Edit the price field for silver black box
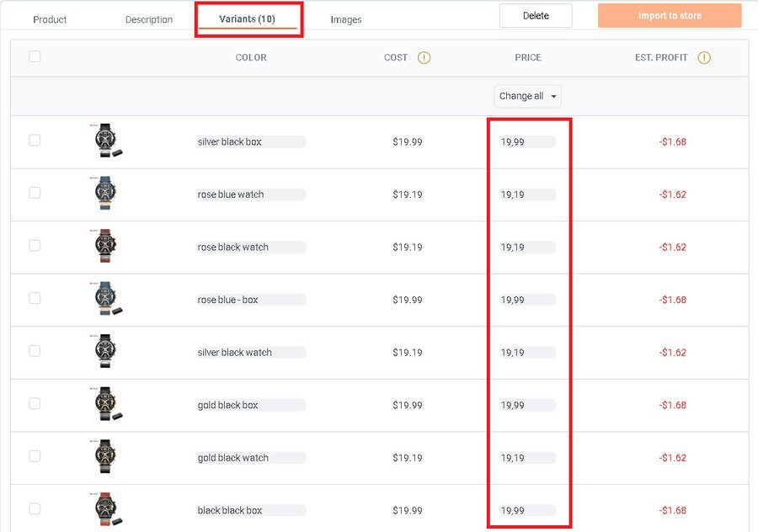This screenshot has height=532, width=758. point(527,142)
